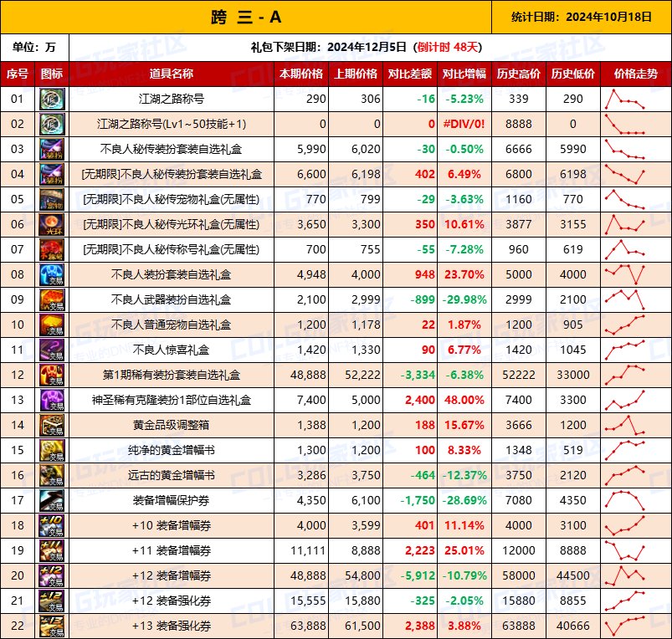Click the trend sparkline for +13 装备强化券
672x639 pixels.
[x=625, y=626]
